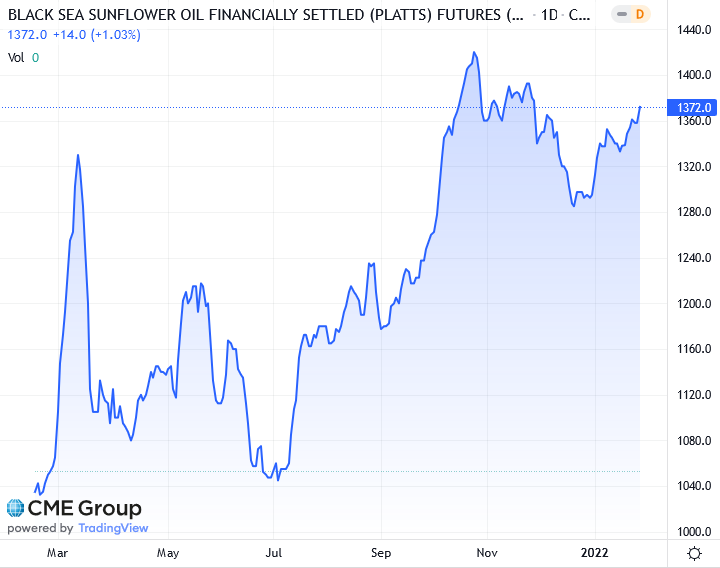This screenshot has height=568, width=720.
Task: Open the TradingView link
Action: 112,528
